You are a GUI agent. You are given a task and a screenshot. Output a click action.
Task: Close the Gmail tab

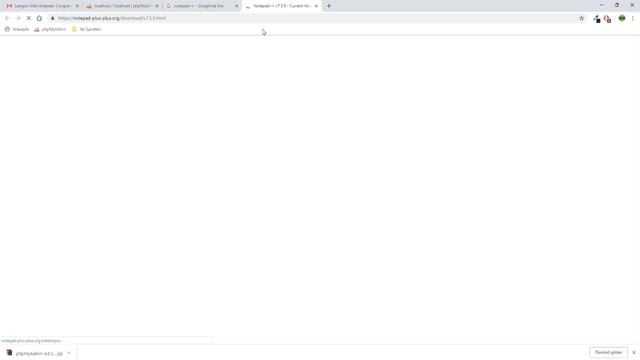77,6
